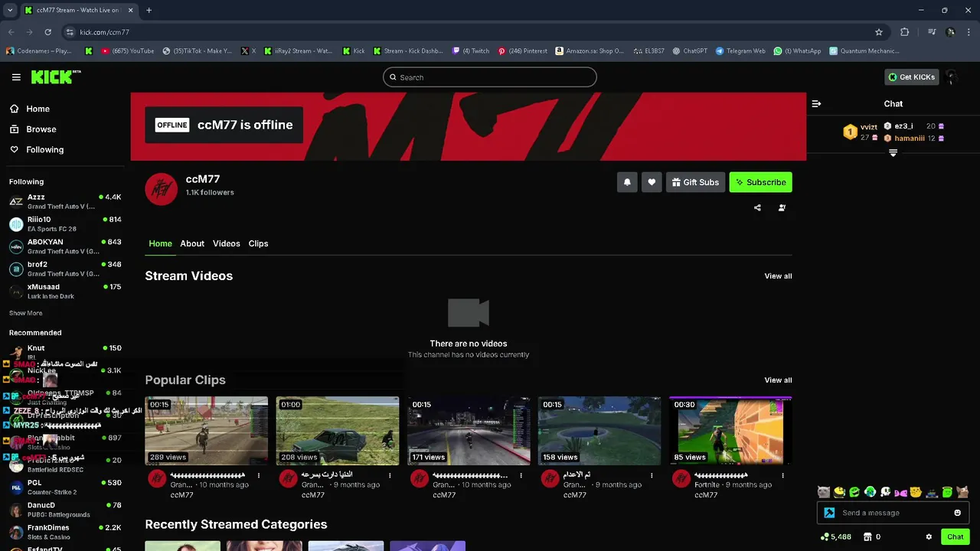Click the Get KICKs button

pyautogui.click(x=911, y=77)
